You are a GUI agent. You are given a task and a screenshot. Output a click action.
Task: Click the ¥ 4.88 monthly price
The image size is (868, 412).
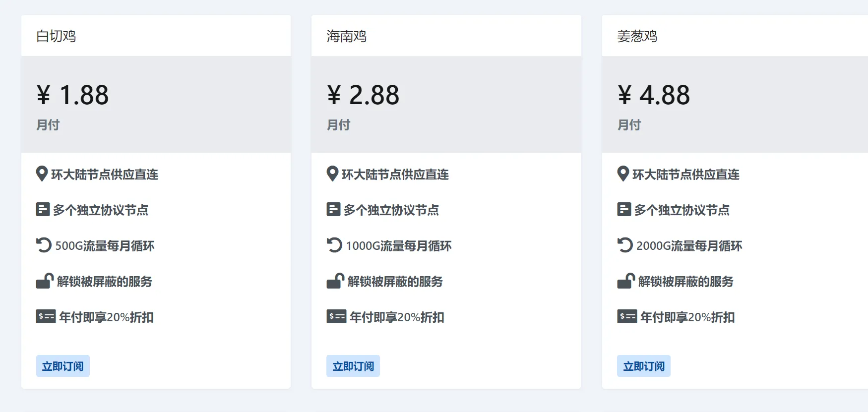[654, 95]
